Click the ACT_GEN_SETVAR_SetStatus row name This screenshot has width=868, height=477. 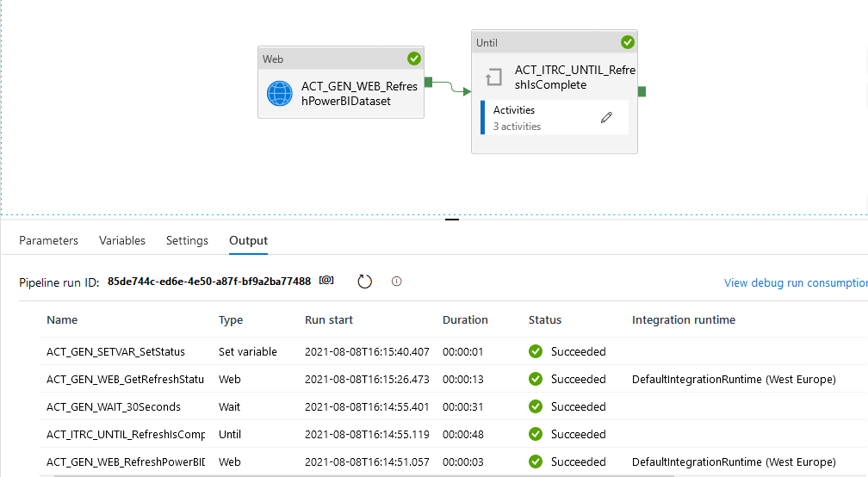click(x=115, y=352)
